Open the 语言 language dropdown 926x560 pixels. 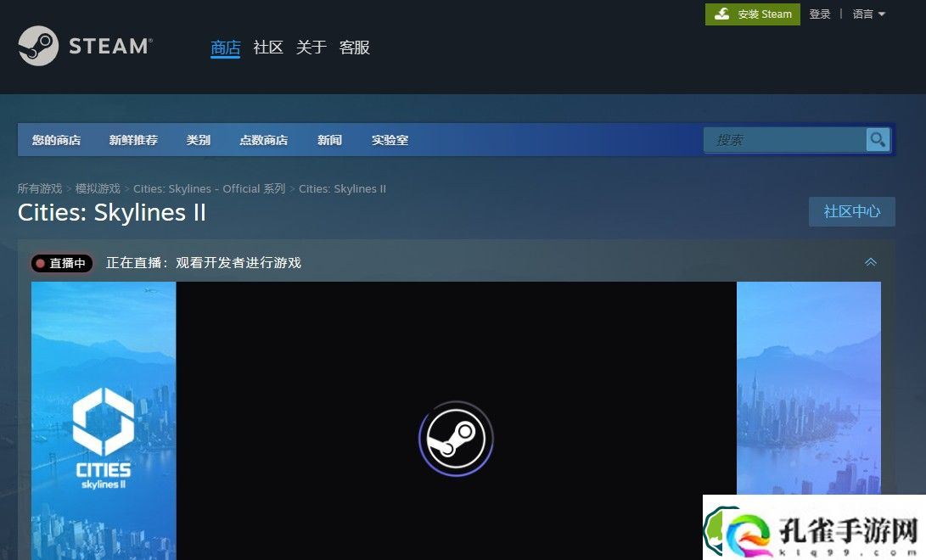(x=868, y=14)
